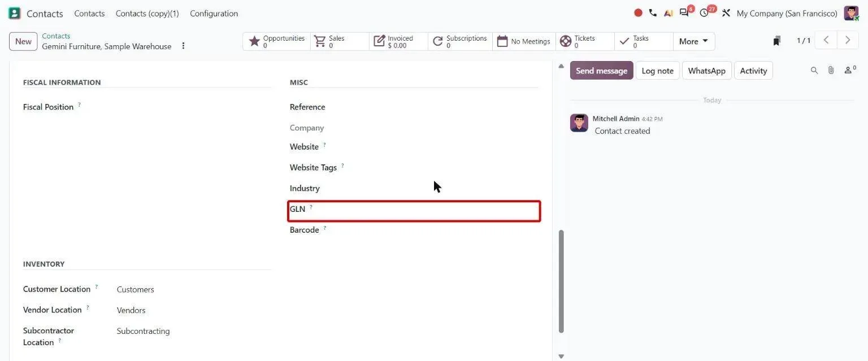This screenshot has width=868, height=361.
Task: Open the Configuration menu
Action: point(214,13)
